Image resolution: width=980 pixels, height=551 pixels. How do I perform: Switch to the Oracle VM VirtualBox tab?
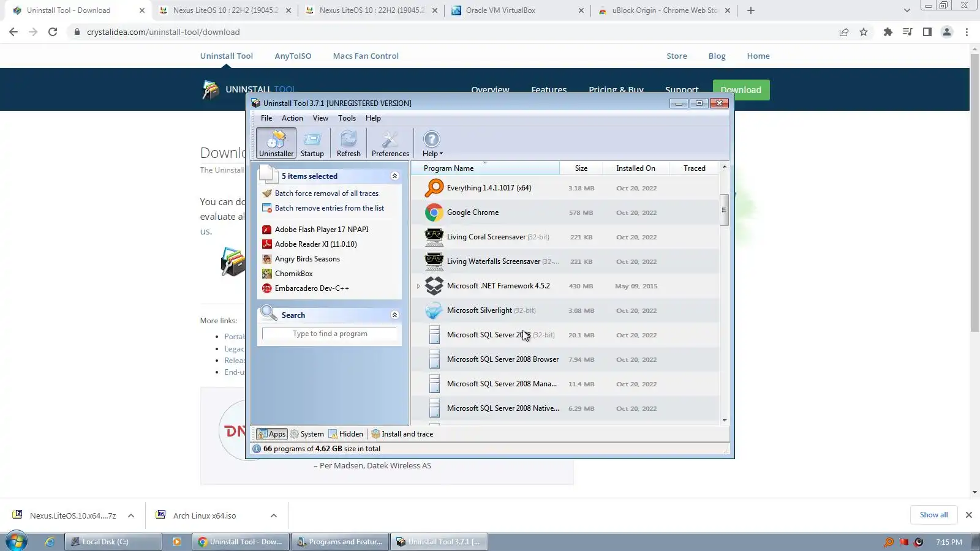click(x=518, y=10)
